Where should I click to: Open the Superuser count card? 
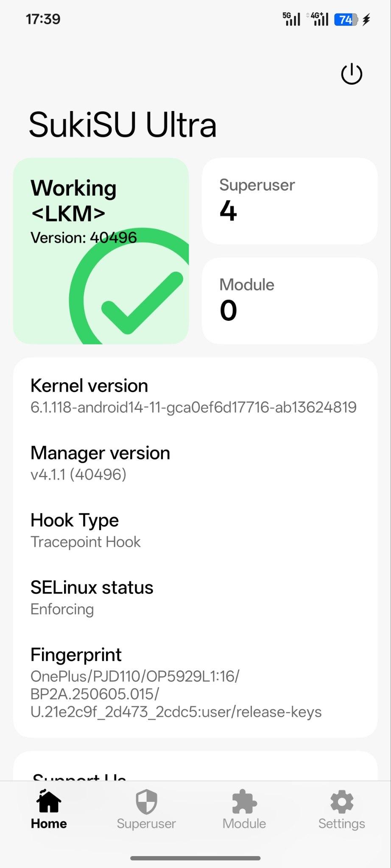290,201
